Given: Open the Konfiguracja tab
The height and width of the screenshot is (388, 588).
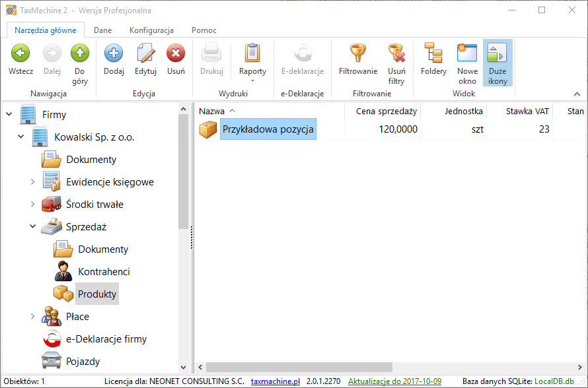Looking at the screenshot, I should click(151, 30).
